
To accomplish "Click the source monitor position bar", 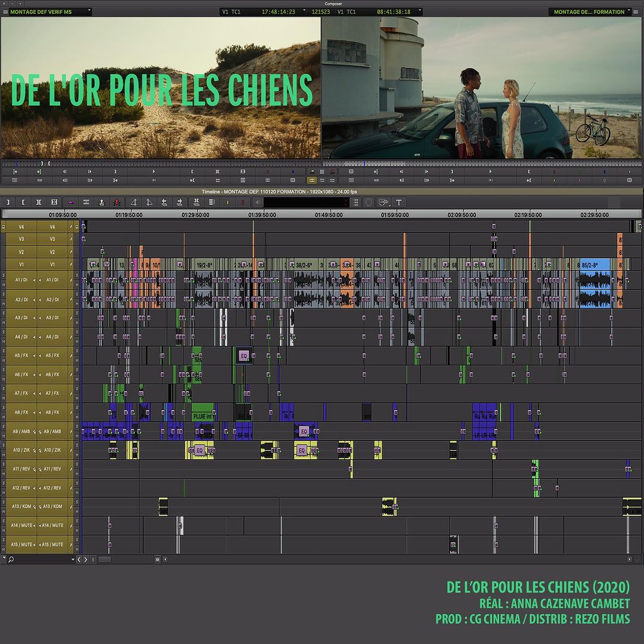I will (161, 163).
